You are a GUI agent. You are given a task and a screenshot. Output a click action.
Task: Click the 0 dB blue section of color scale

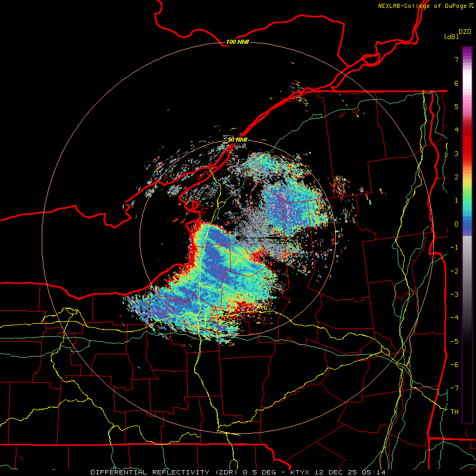[467, 224]
